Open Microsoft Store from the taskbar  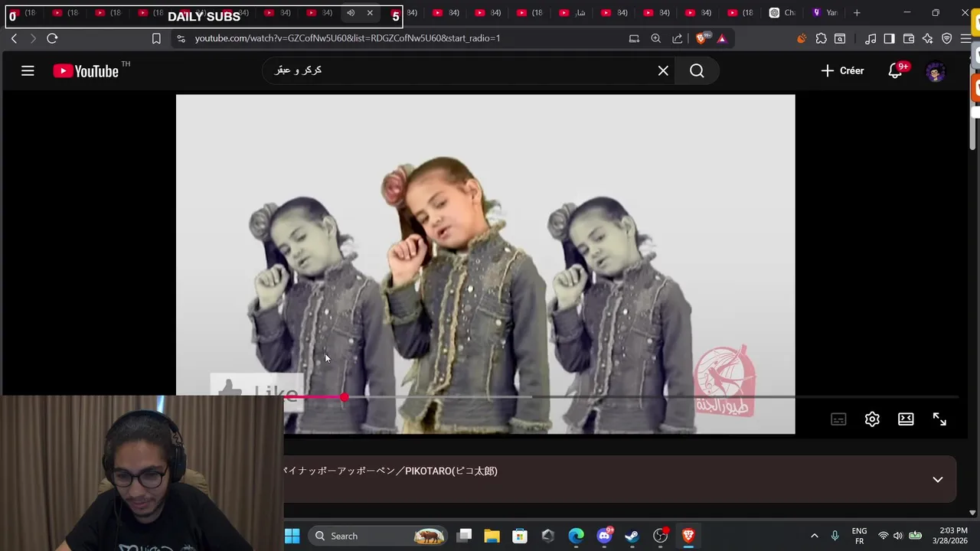520,536
